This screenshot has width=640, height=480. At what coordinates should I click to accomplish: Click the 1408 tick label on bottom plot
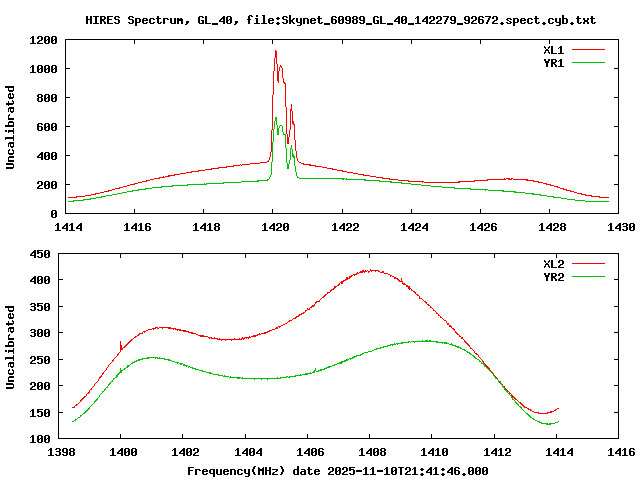pyautogui.click(x=371, y=453)
